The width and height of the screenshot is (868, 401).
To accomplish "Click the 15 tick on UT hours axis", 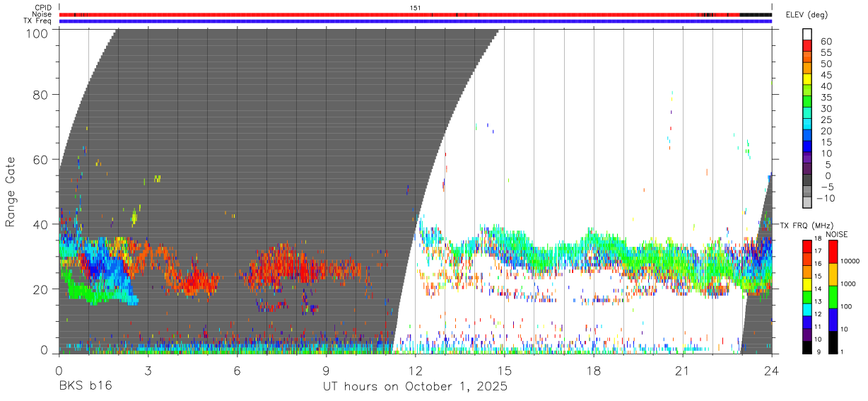I will pos(504,370).
